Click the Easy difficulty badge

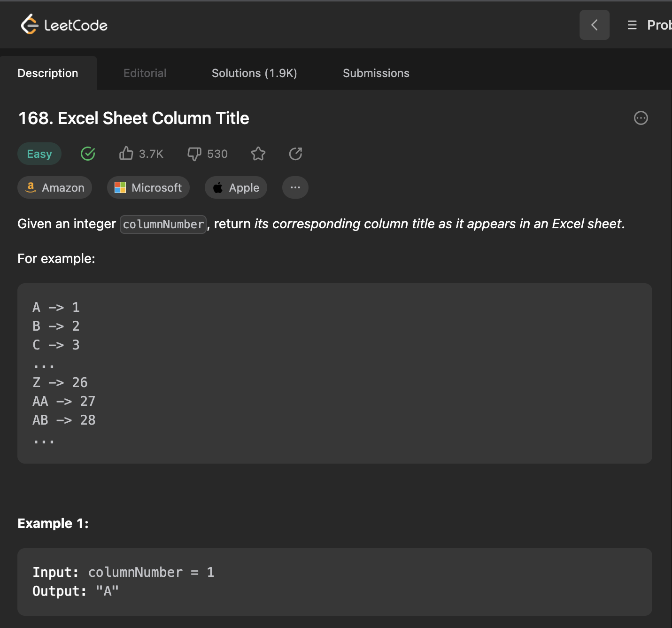click(x=39, y=154)
